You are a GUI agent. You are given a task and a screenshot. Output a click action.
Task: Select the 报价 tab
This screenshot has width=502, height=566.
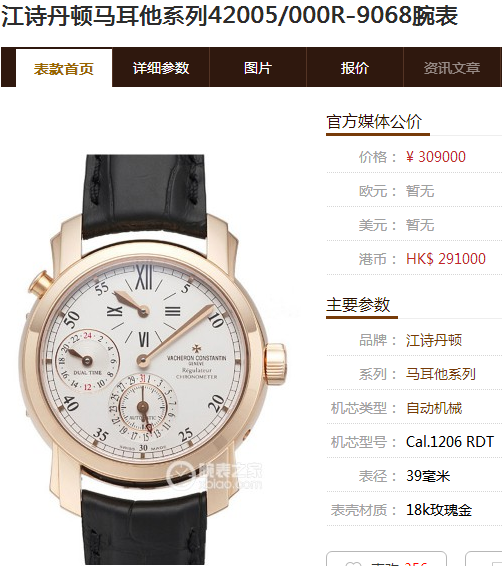355,68
